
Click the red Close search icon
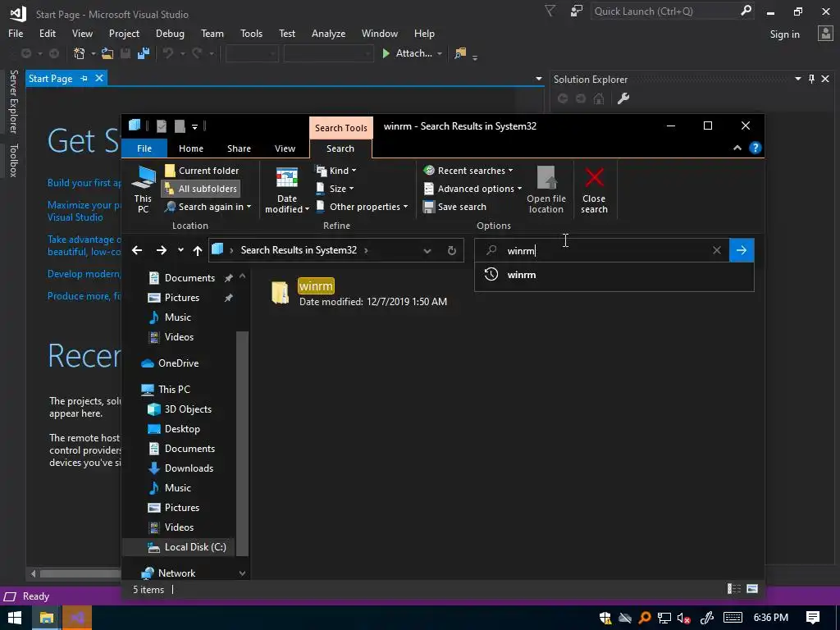pyautogui.click(x=594, y=178)
